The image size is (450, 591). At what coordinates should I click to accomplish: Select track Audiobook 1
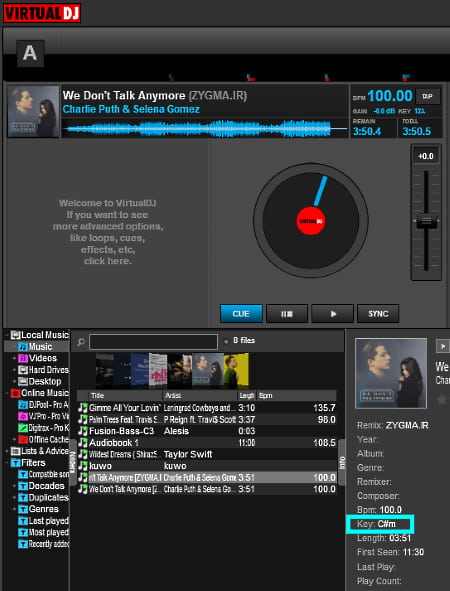coord(207,443)
